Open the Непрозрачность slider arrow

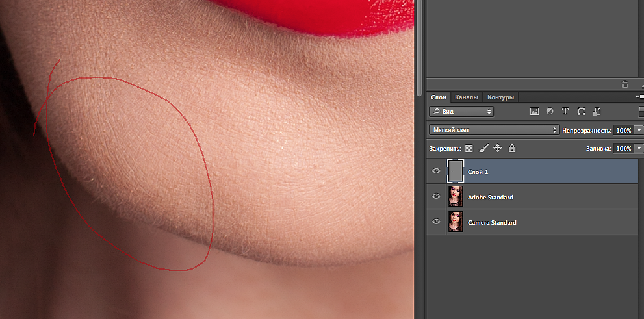pyautogui.click(x=639, y=130)
